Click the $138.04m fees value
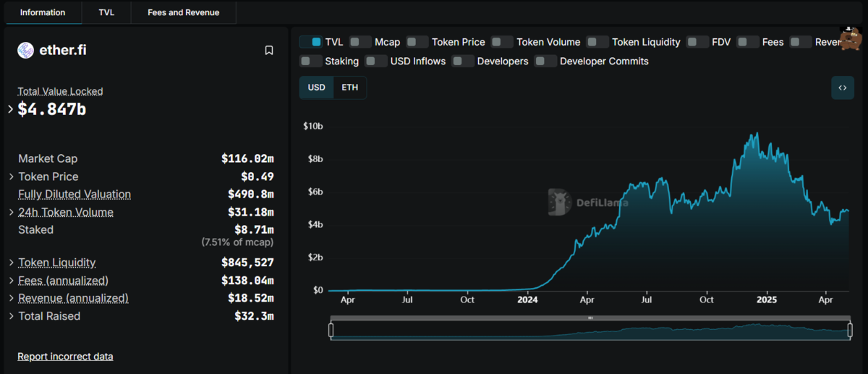868x374 pixels. (x=247, y=280)
